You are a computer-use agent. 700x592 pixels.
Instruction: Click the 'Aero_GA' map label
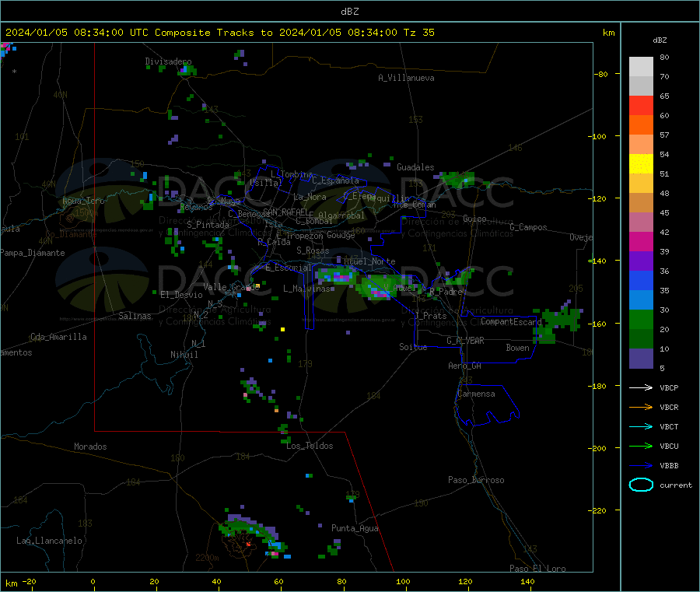[x=464, y=366]
